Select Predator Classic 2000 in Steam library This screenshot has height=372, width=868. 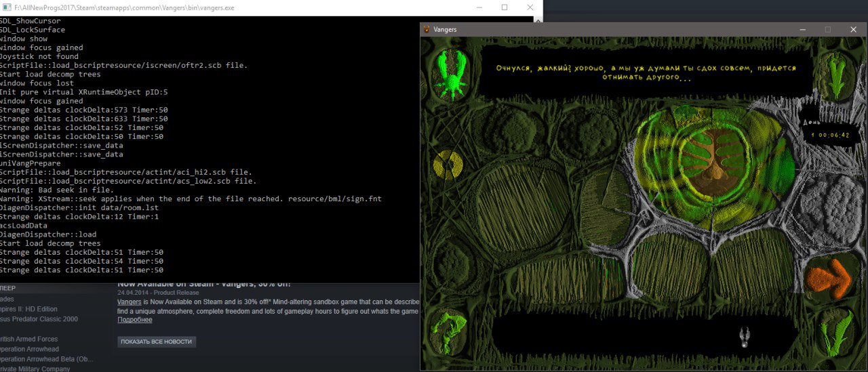pos(39,319)
